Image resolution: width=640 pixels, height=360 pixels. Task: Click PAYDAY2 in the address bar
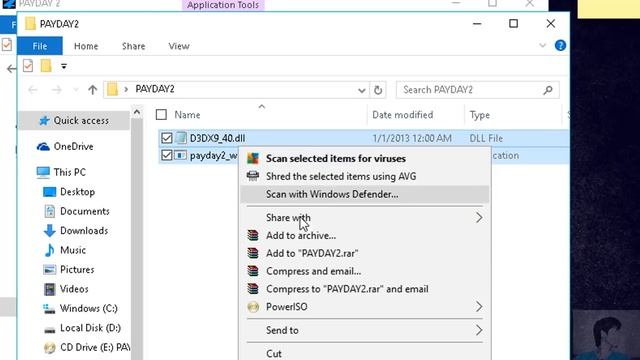(155, 89)
